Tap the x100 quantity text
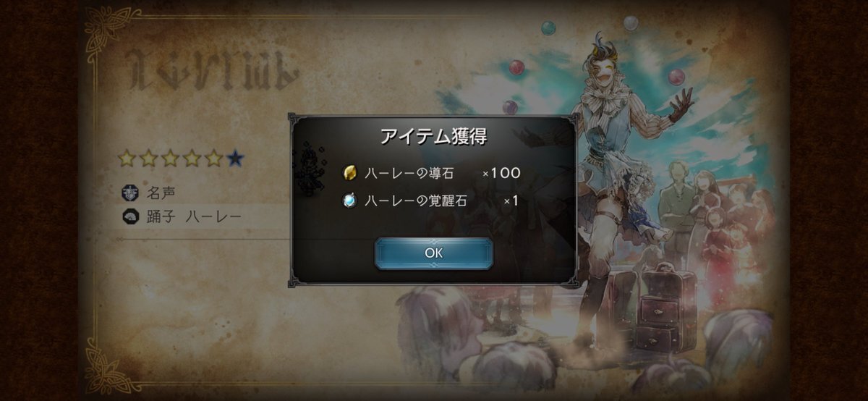The image size is (868, 401). [x=501, y=174]
